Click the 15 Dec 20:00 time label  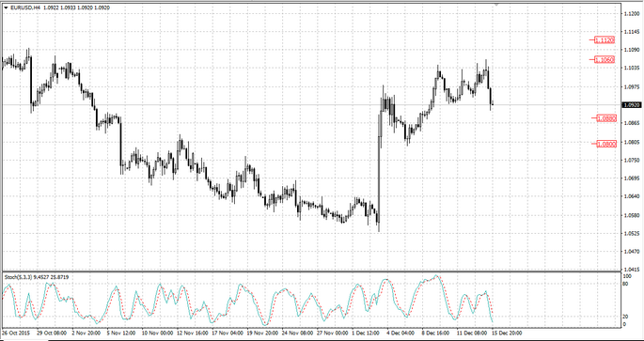(x=508, y=333)
